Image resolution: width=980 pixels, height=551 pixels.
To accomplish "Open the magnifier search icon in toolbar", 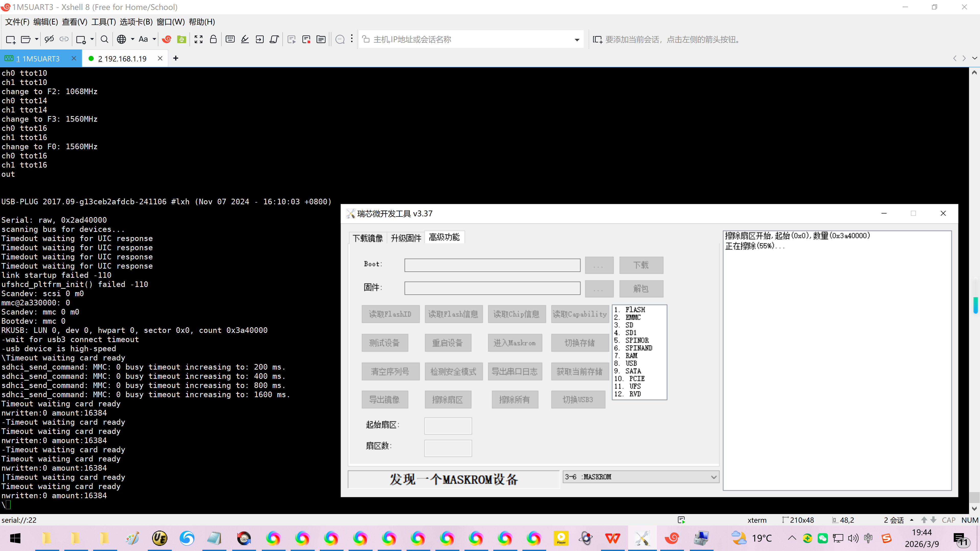I will coord(104,40).
